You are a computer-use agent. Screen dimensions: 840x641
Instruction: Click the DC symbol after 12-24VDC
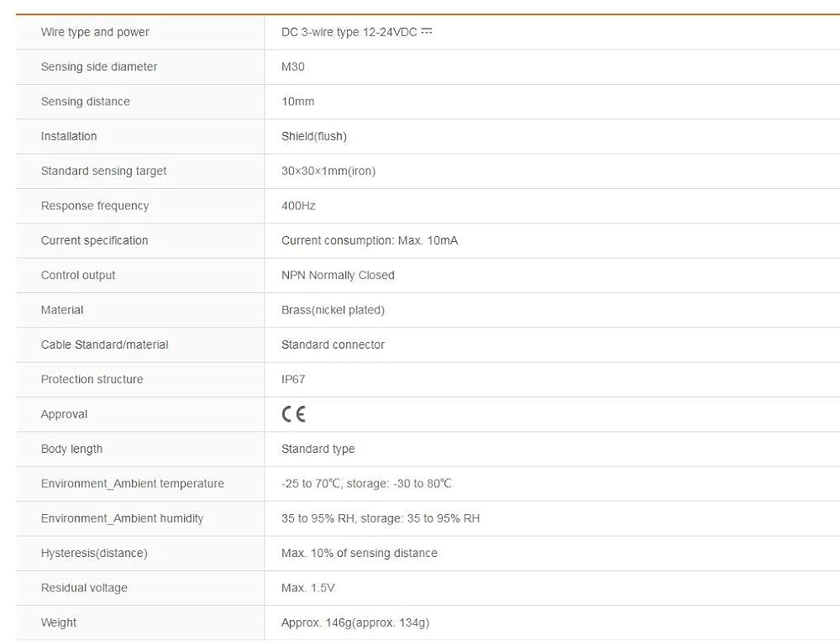pyautogui.click(x=427, y=31)
